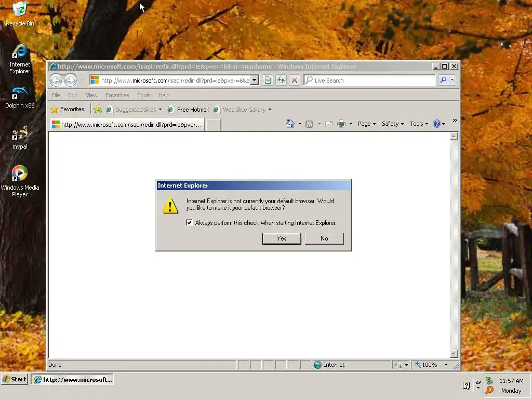Image resolution: width=532 pixels, height=399 pixels.
Task: Select the microsoft.com redir.dll tab
Action: pos(127,125)
